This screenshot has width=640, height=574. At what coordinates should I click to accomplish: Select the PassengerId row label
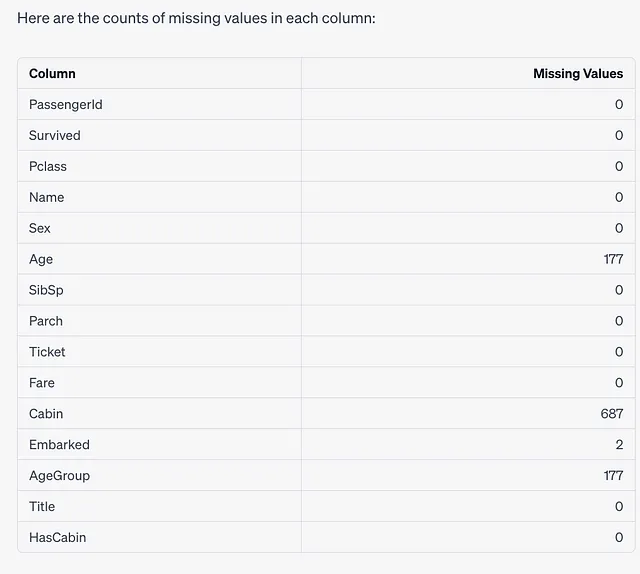coord(66,105)
